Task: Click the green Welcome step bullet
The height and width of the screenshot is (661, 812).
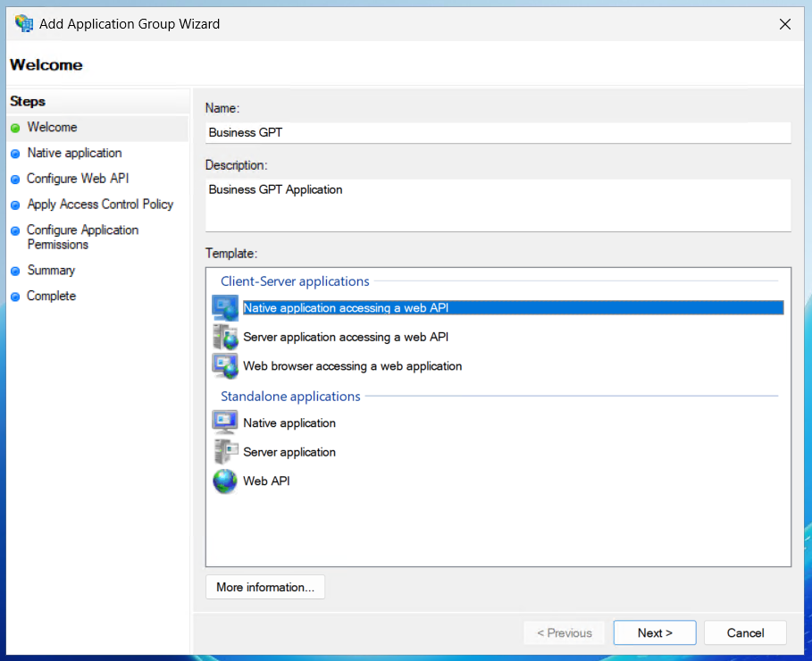Action: (15, 128)
